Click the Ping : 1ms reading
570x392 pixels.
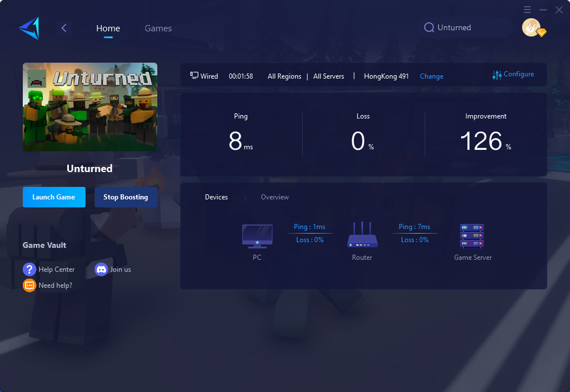(310, 227)
